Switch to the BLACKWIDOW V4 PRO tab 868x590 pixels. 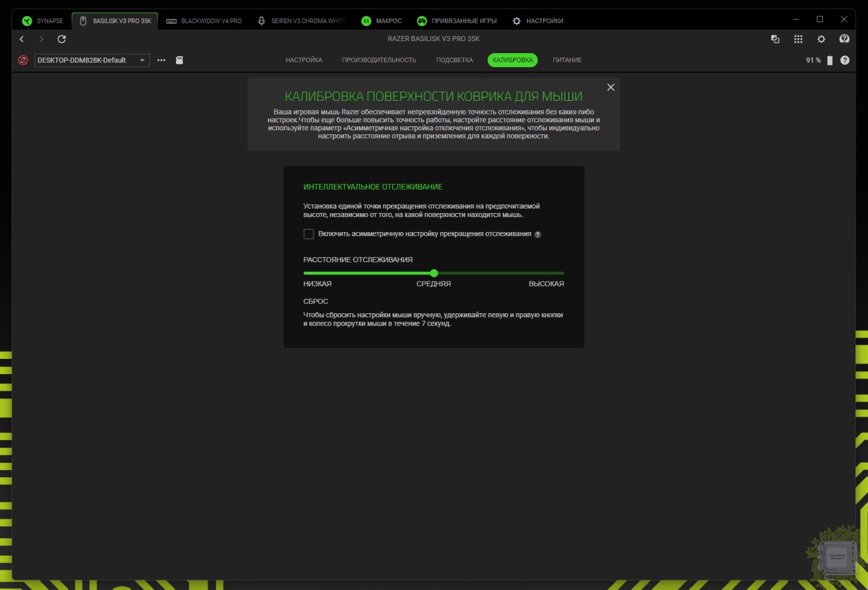pos(204,21)
